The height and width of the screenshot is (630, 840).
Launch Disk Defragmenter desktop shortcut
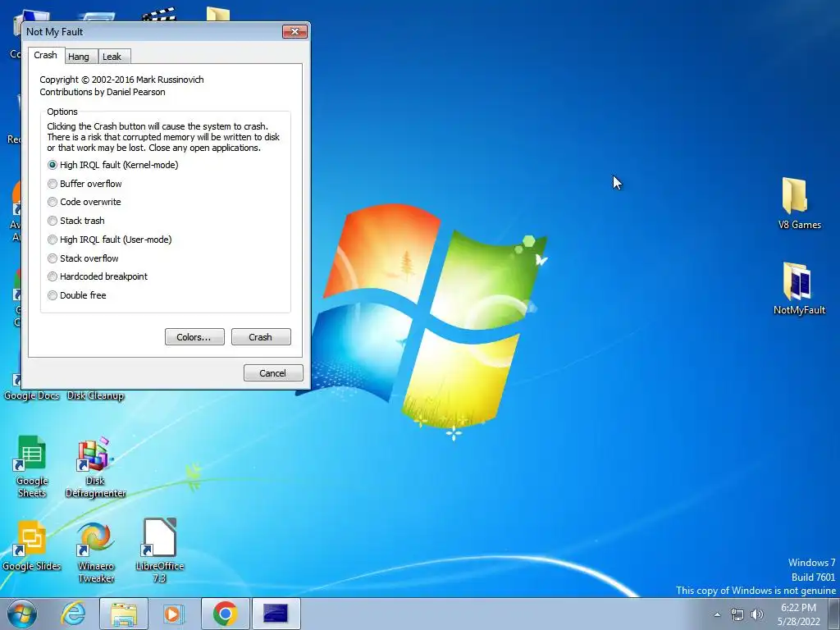95,467
